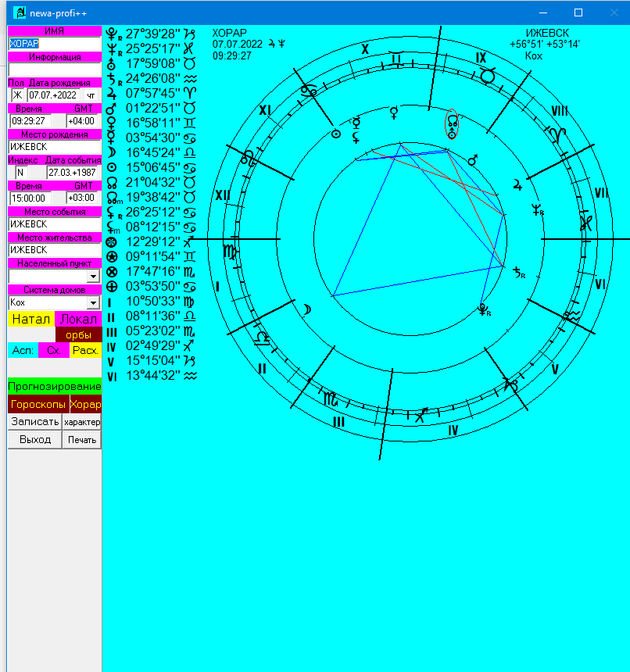Click the Neptune glyph in the planet list
Viewport: 630px width, 672px height.
tap(112, 49)
